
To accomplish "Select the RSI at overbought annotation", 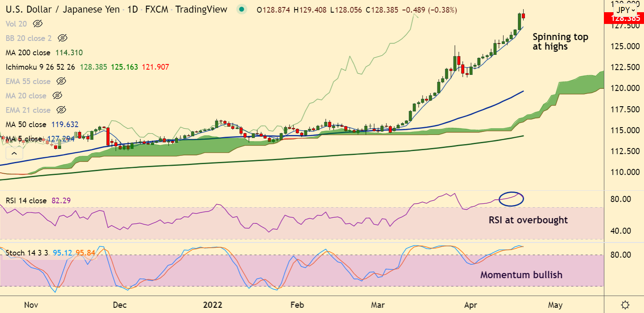I will point(528,220).
